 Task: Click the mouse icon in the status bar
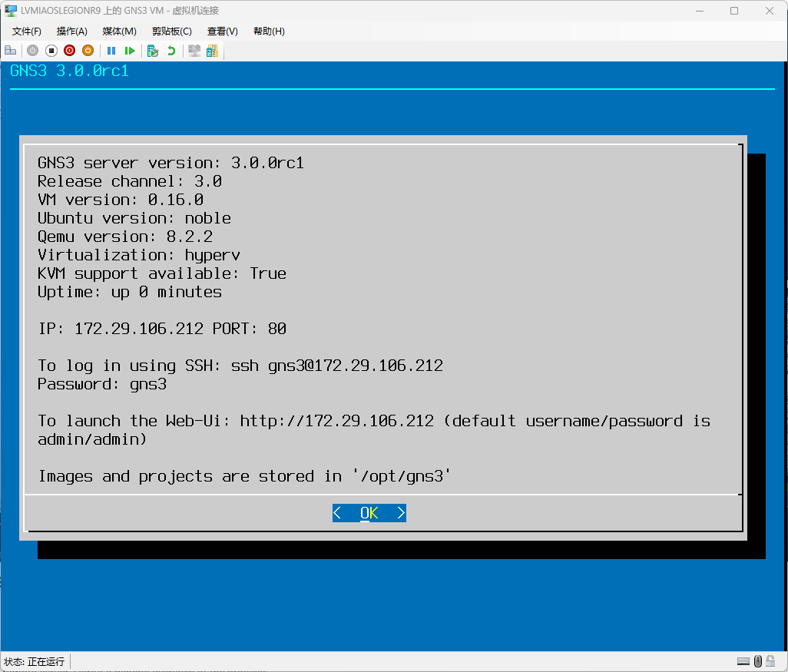point(758,661)
